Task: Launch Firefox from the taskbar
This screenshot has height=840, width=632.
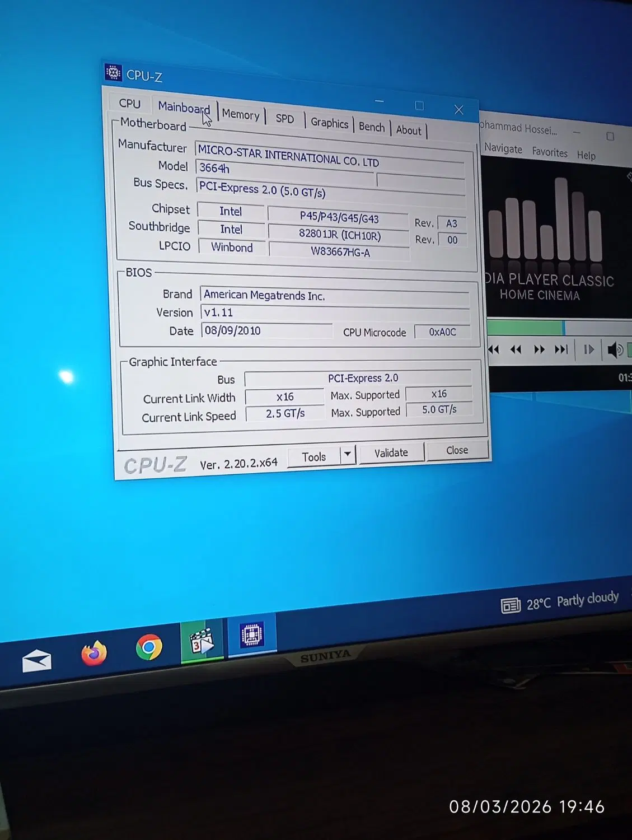Action: 94,653
